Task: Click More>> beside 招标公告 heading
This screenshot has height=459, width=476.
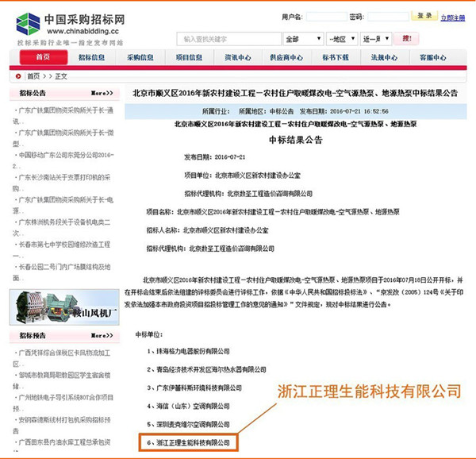Action: pyautogui.click(x=106, y=94)
